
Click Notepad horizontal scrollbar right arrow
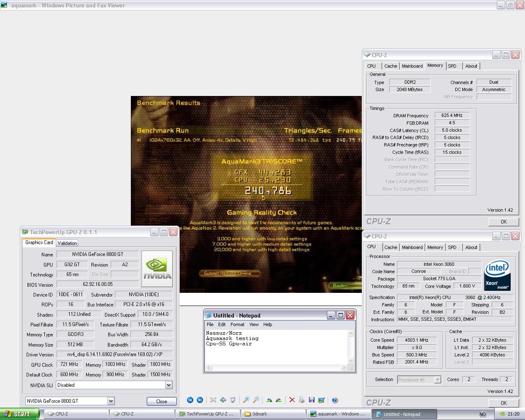[x=344, y=368]
